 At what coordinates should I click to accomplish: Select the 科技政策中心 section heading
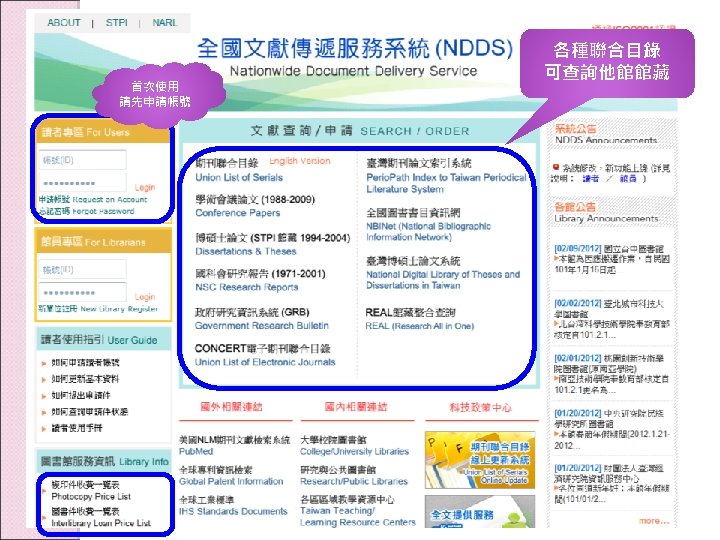coord(480,407)
